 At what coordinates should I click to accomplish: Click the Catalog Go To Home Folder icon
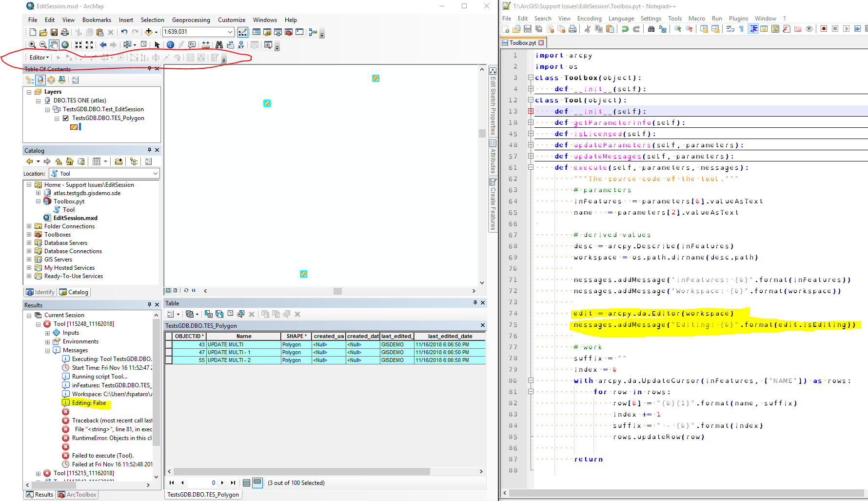click(70, 161)
